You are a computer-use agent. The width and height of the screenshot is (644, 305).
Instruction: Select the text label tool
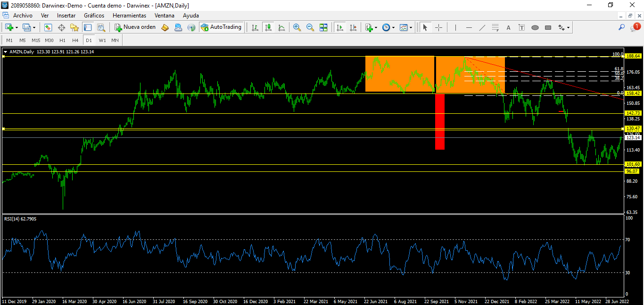(508, 27)
